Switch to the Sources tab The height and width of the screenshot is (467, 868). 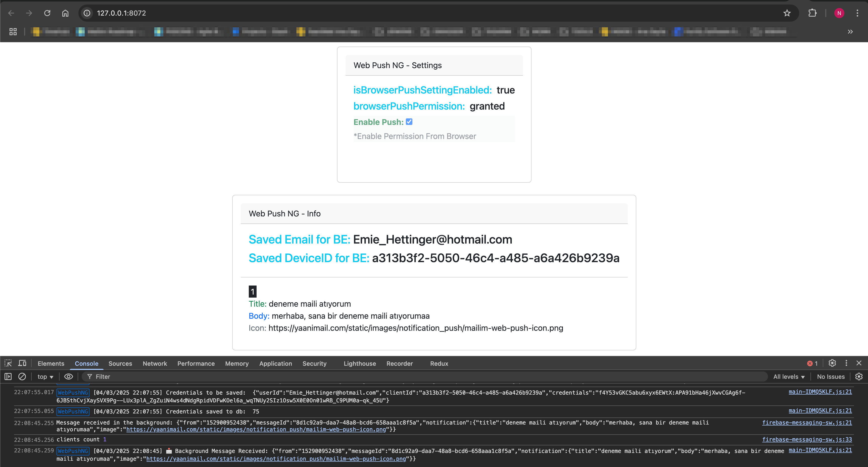pos(120,363)
